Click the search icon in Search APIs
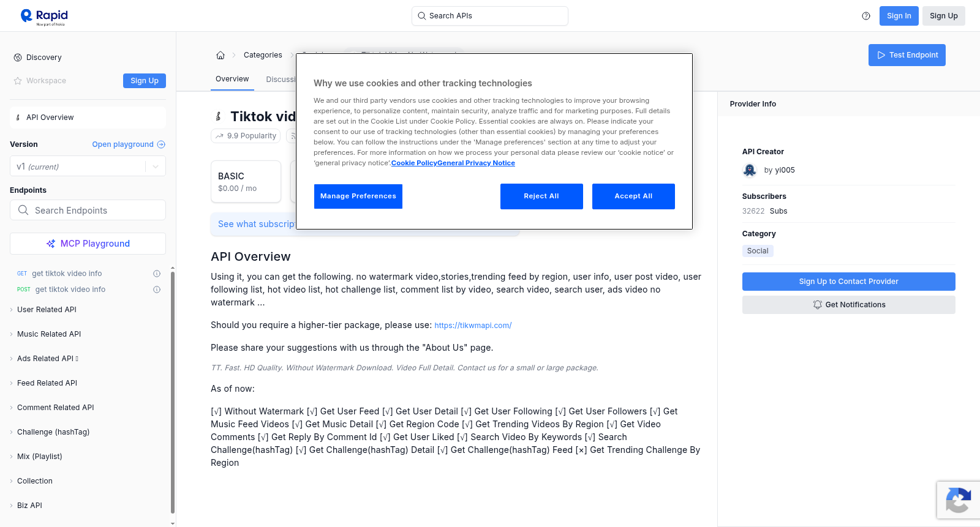Image resolution: width=980 pixels, height=527 pixels. 421,16
